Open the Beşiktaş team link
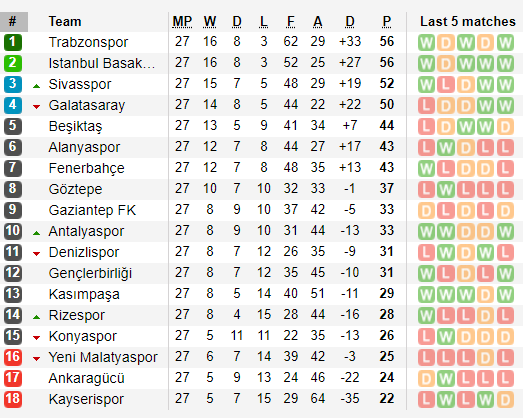Viewport: 523px width, 418px height. 75,126
